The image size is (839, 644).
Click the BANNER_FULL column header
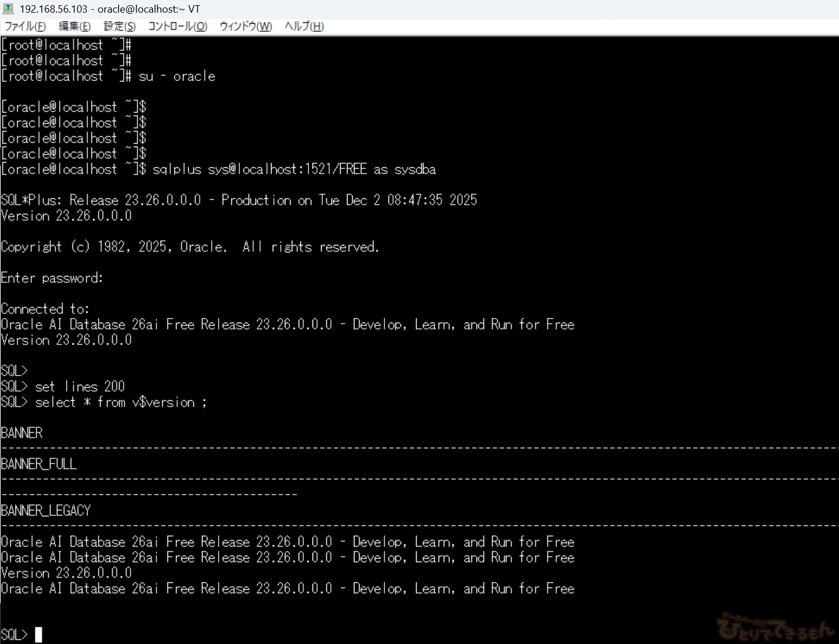[x=39, y=465]
